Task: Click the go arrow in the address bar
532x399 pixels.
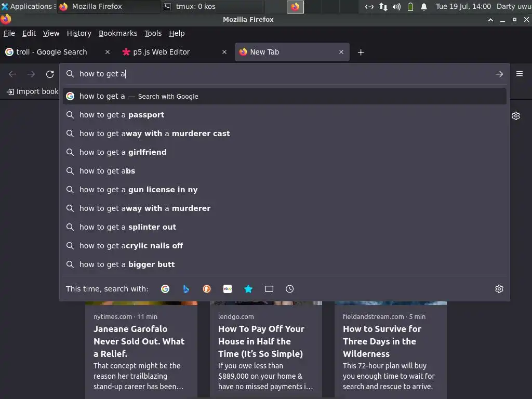Action: 499,74
